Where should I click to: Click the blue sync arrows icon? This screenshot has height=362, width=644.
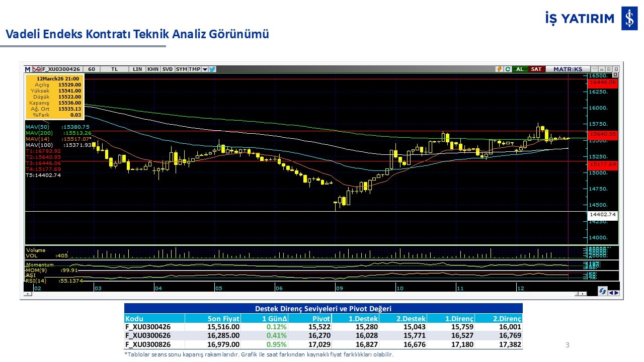coord(602,291)
